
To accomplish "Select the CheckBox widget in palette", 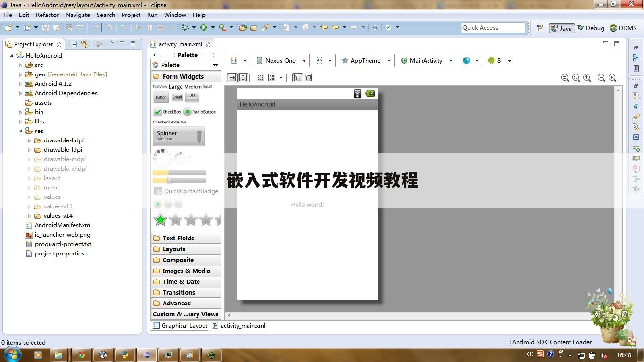I will coord(167,112).
